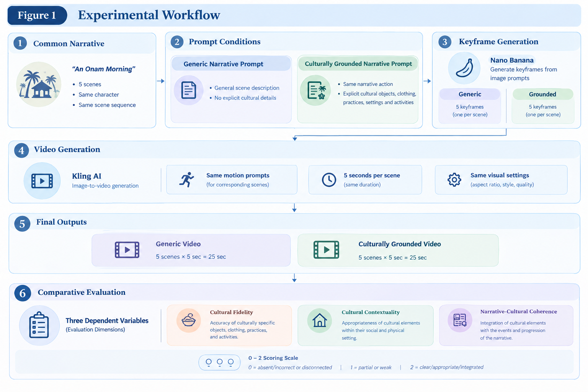Click the clock icon for scene duration
Screen dimensions: 588x392
pos(329,180)
